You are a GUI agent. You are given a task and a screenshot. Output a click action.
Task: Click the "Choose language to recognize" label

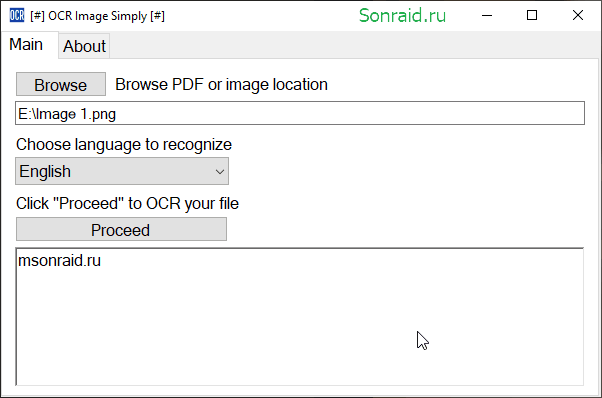coord(124,145)
